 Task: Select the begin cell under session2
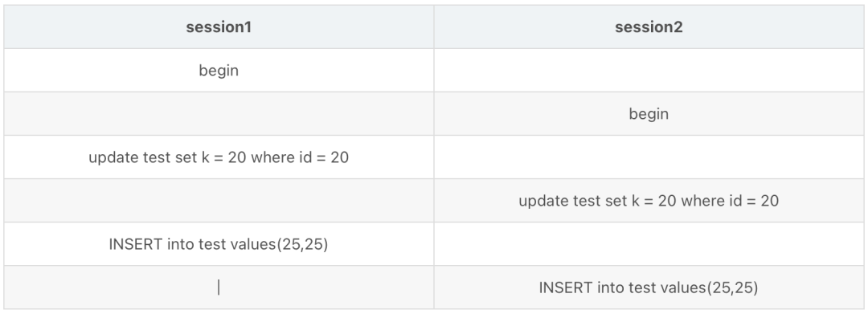[649, 114]
